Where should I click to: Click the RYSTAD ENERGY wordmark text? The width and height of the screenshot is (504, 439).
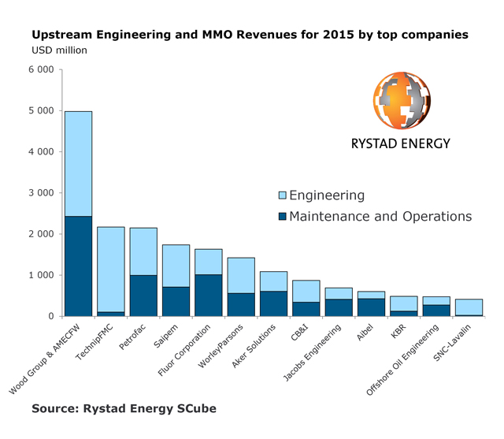[400, 143]
